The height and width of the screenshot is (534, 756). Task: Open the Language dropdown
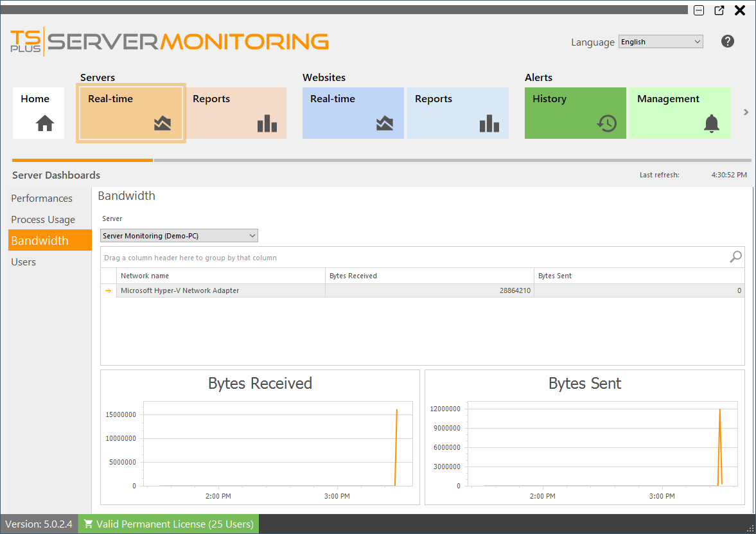[660, 41]
